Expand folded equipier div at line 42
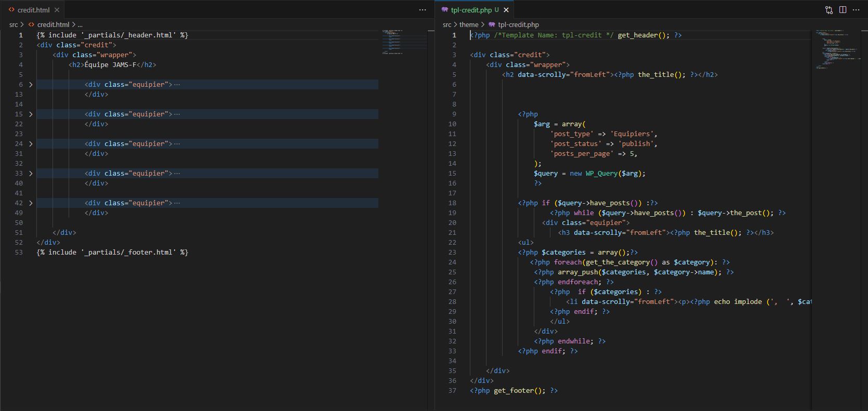 pos(31,203)
